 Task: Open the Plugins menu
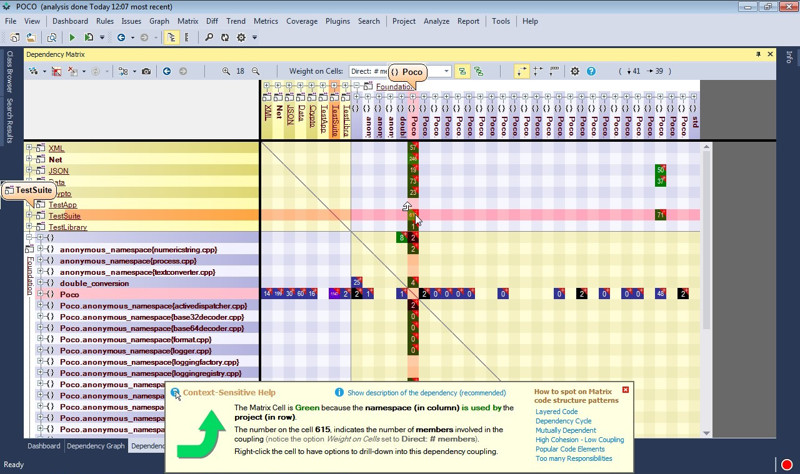pos(338,21)
